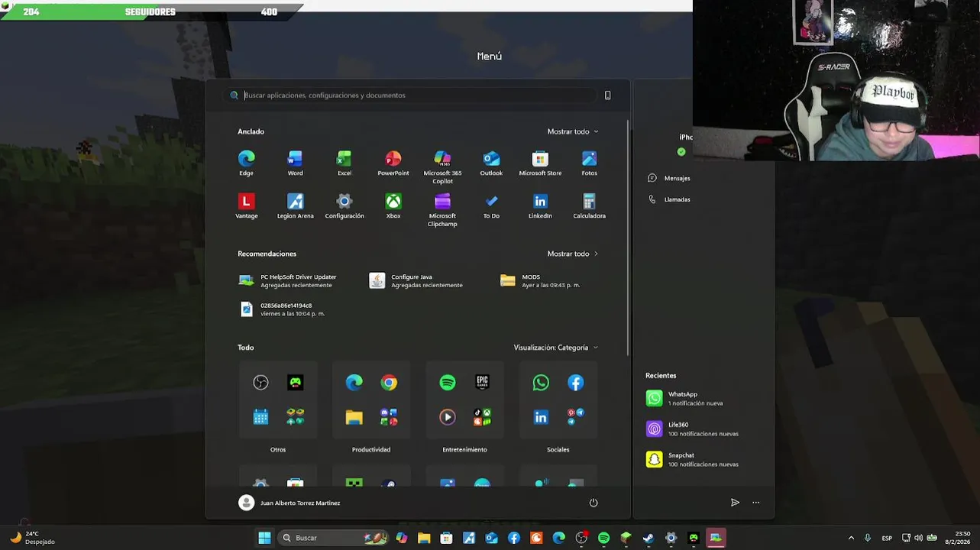Open the Fotos app
Viewport: 980px width, 550px height.
pos(589,163)
